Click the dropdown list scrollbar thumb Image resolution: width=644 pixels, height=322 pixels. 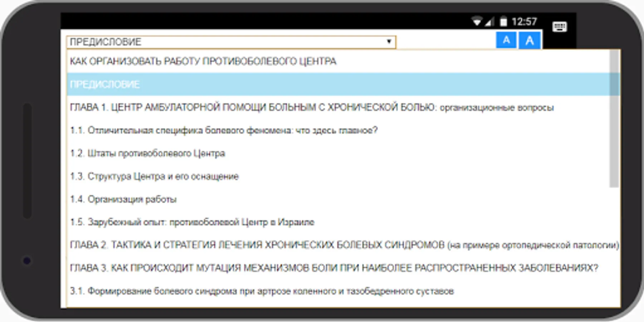pos(615,118)
